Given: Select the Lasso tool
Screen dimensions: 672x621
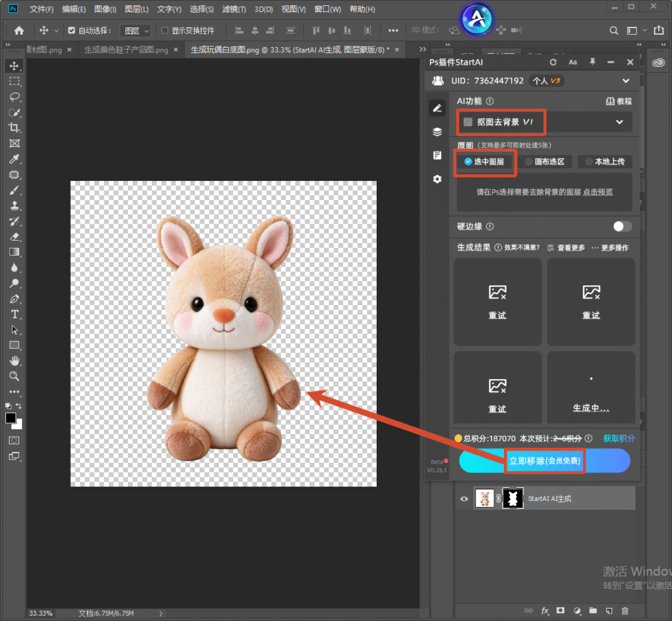Looking at the screenshot, I should (x=14, y=97).
